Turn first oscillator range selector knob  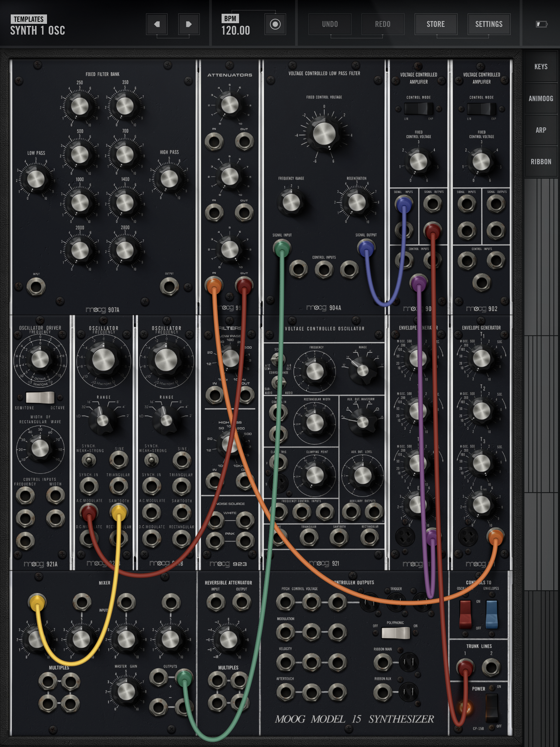[x=102, y=421]
